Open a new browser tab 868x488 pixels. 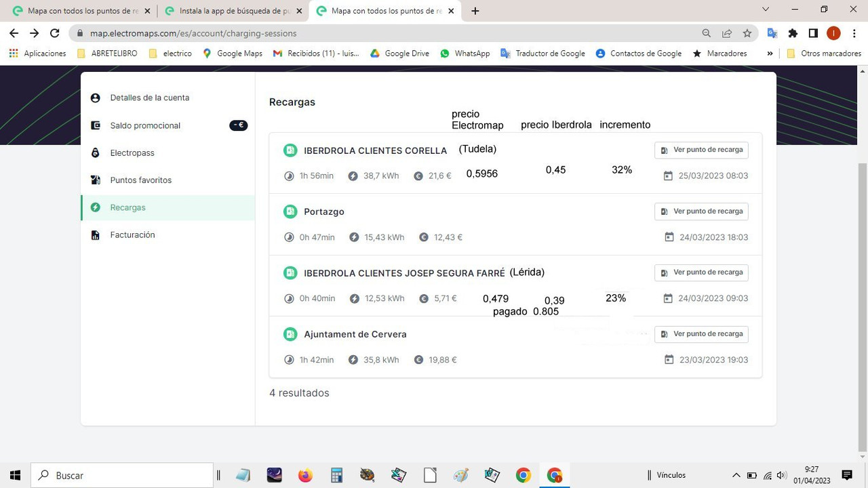point(475,11)
